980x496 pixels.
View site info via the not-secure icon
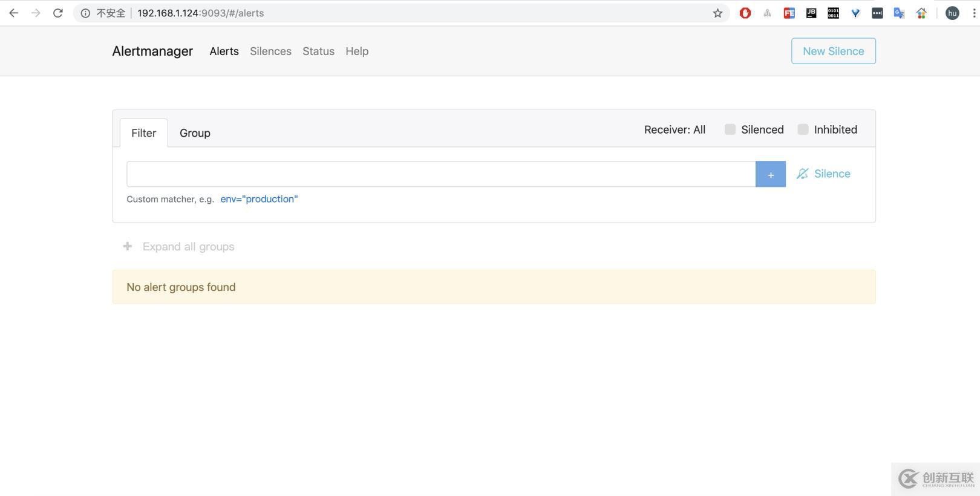click(85, 13)
